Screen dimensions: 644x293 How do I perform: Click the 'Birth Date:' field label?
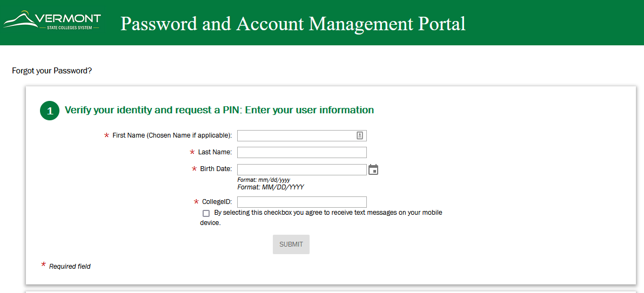pos(216,169)
